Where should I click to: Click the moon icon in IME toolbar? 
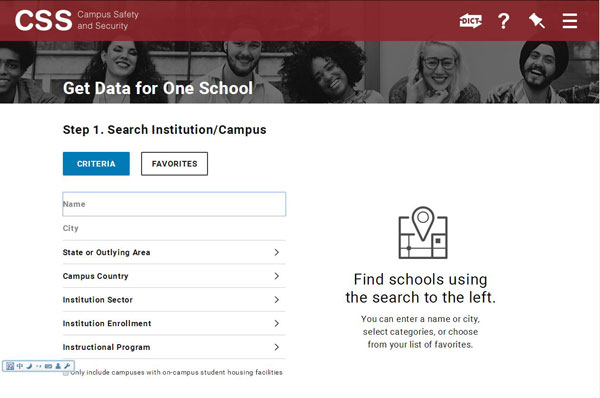[29, 366]
